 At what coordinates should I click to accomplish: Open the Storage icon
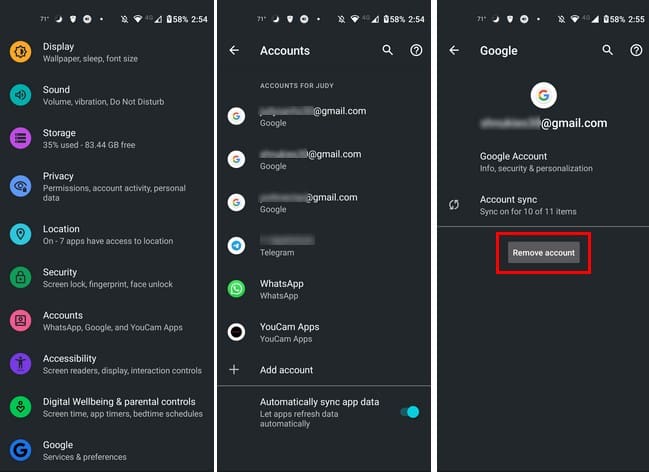(20, 138)
